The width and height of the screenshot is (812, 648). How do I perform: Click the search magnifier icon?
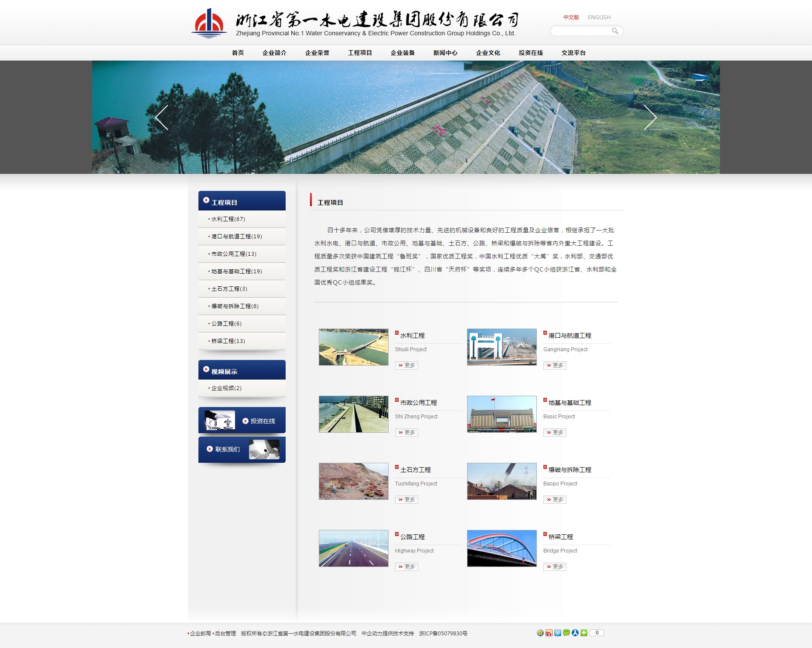pyautogui.click(x=615, y=31)
